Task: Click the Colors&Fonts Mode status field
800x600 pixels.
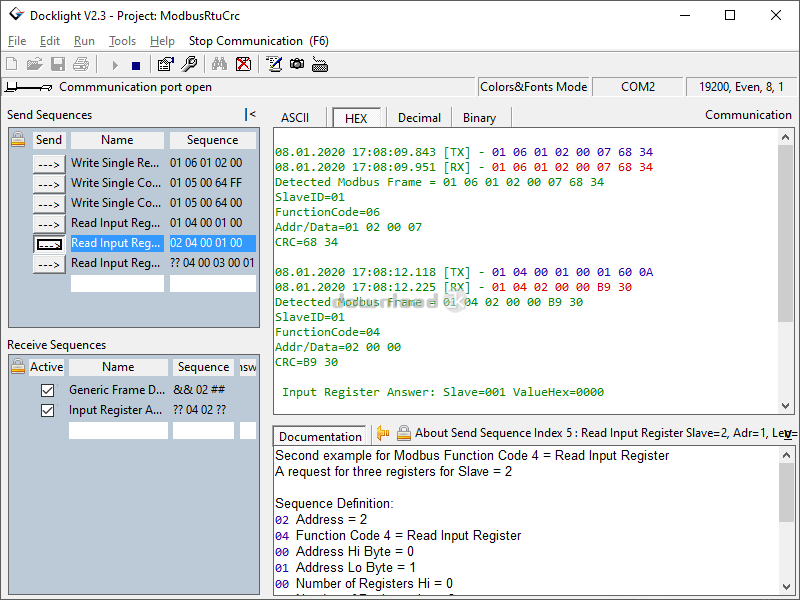Action: (x=533, y=87)
